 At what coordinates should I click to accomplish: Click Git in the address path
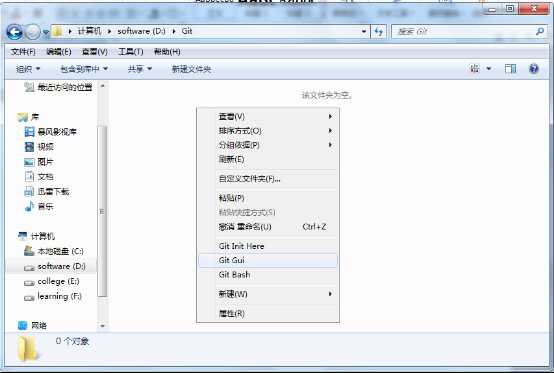click(x=187, y=31)
